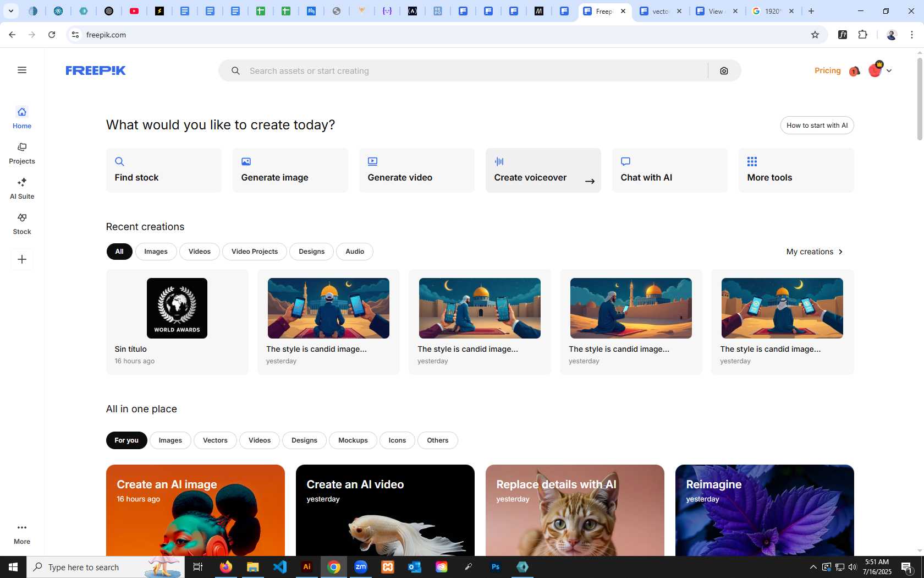924x578 pixels.
Task: Click Generate video card
Action: [417, 170]
